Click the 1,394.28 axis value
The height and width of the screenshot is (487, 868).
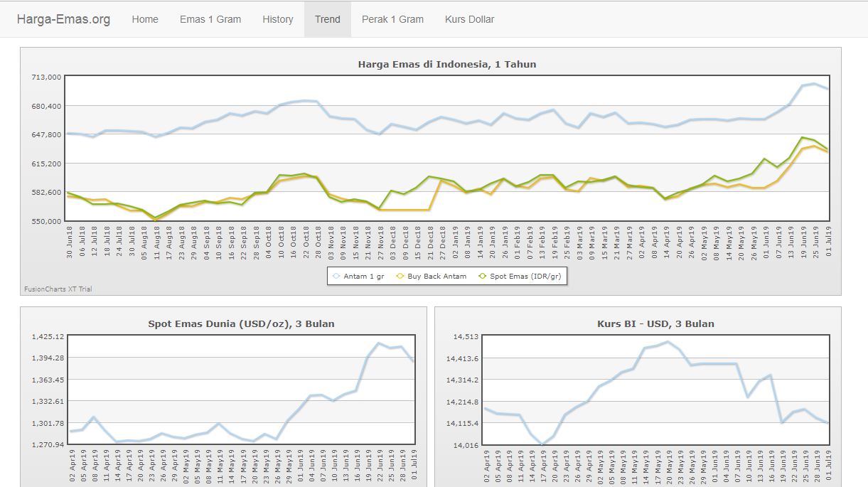(x=48, y=358)
